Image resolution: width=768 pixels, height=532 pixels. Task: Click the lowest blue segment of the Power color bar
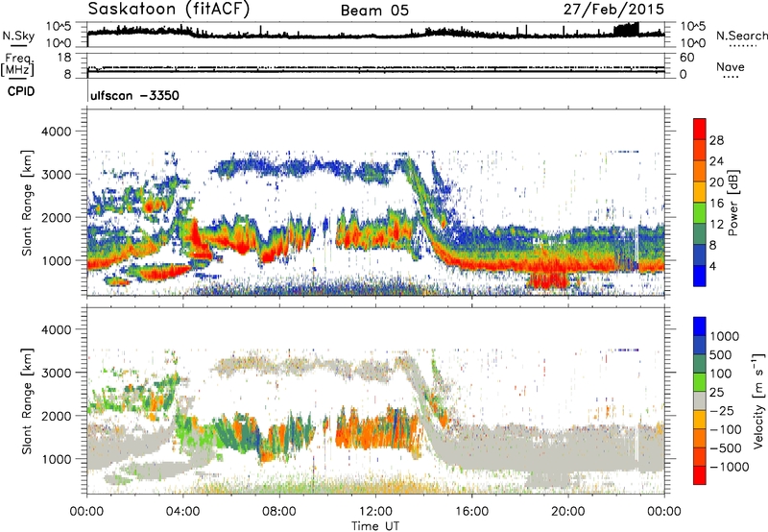point(700,276)
